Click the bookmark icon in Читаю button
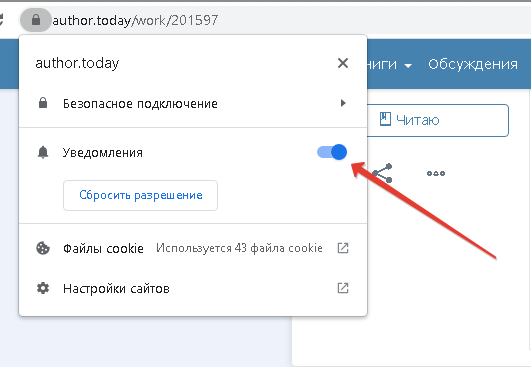Viewport: 531px width, 367px height. [x=385, y=120]
